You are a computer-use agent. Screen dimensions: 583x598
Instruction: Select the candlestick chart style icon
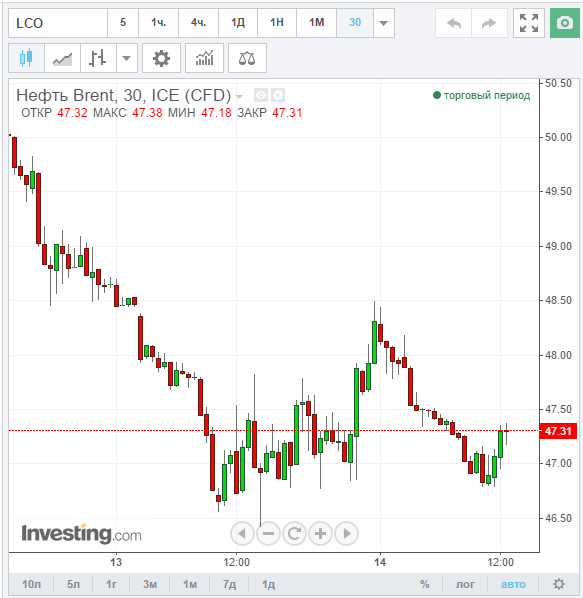pos(26,58)
